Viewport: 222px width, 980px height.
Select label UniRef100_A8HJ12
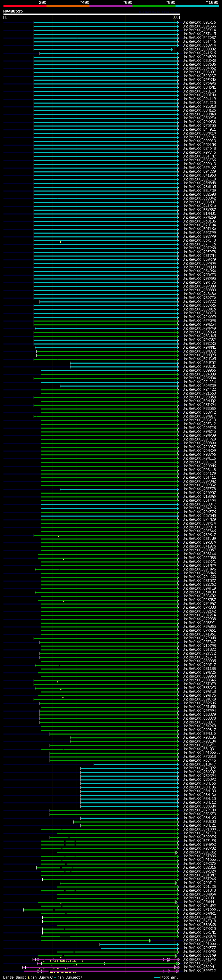(x=199, y=802)
